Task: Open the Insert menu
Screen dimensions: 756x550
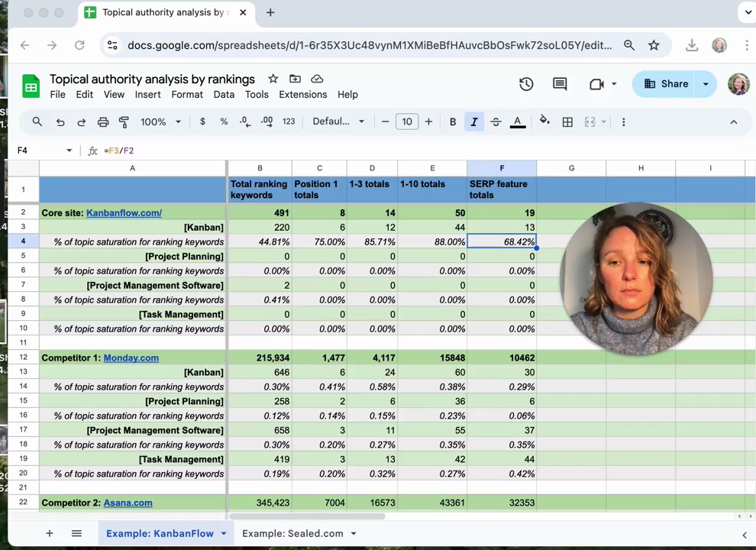Action: pyautogui.click(x=147, y=95)
